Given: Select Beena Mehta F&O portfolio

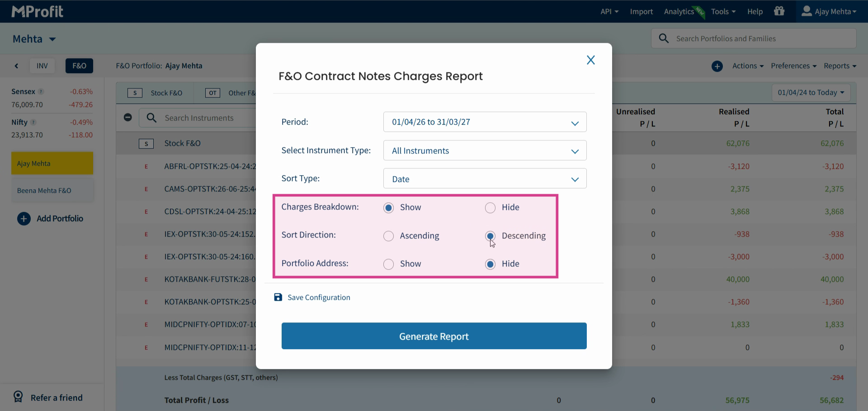Looking at the screenshot, I should pyautogui.click(x=52, y=191).
